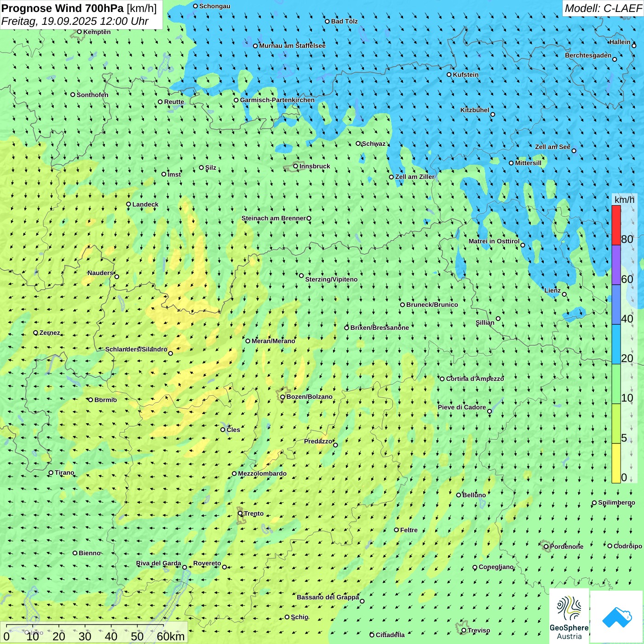Click the Innsbruck city marker circle
This screenshot has width=644, height=644.
coord(296,166)
